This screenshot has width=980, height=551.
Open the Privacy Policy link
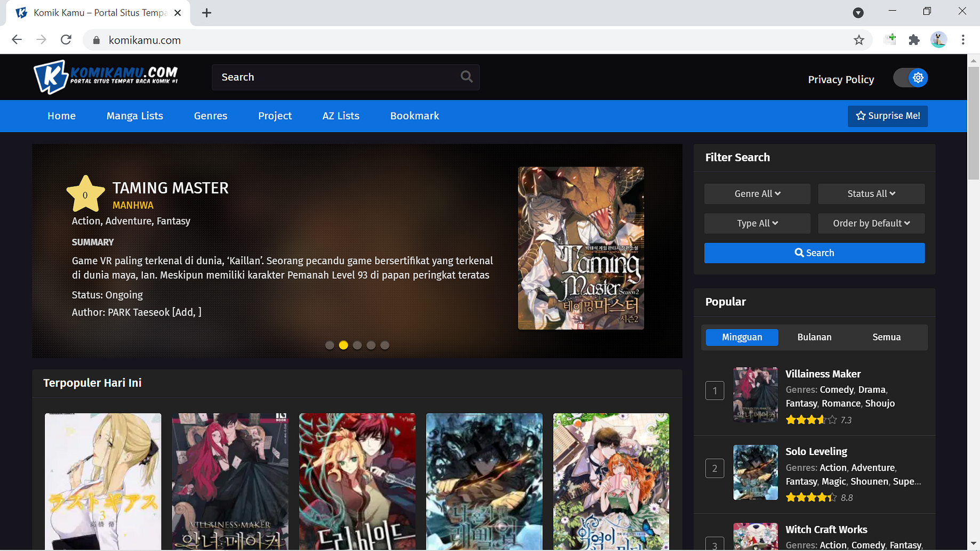(841, 79)
